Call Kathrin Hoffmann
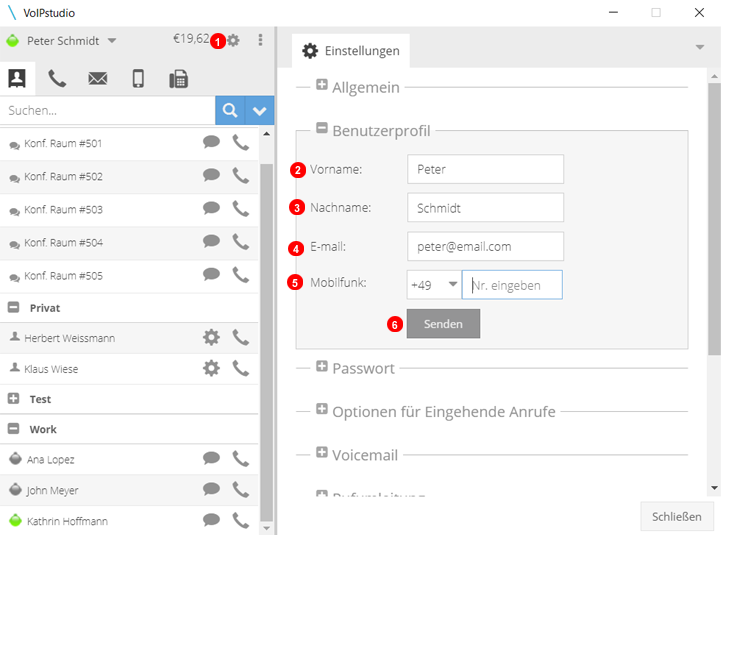This screenshot has height=667, width=739. coord(241,520)
